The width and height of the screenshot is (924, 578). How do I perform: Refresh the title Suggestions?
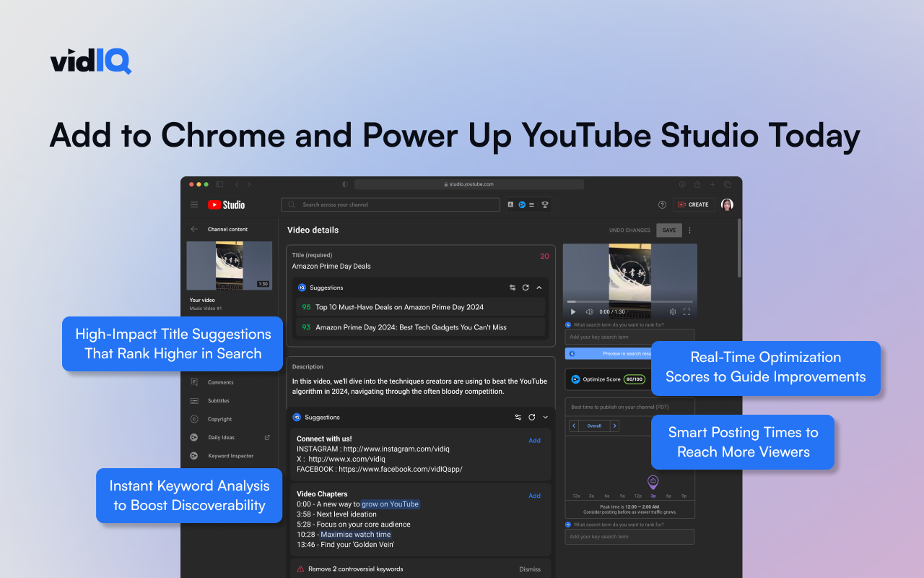click(x=526, y=288)
